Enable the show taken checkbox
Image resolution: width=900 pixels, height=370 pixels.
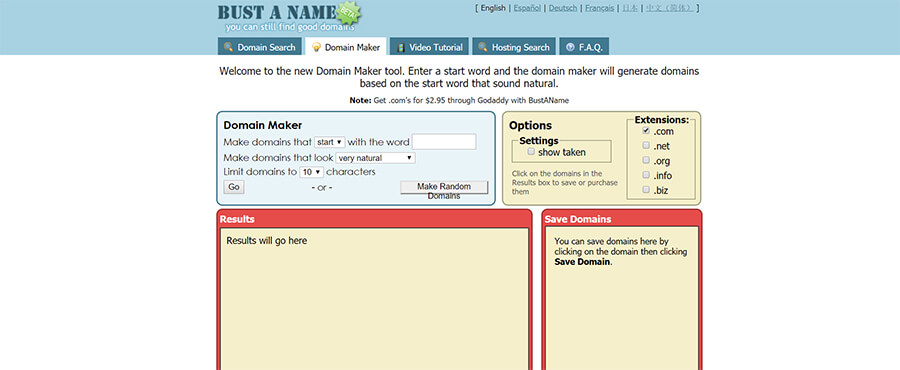[x=531, y=151]
